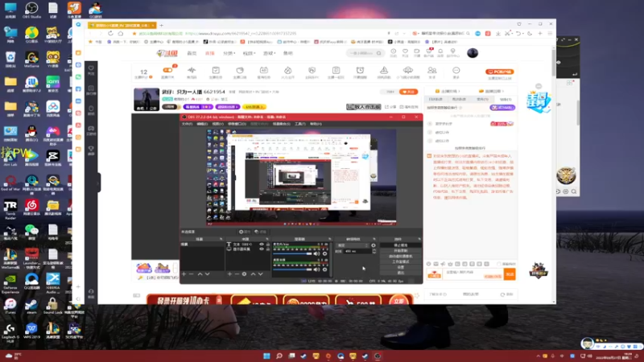644x362 pixels.
Task: Open NetEase Cloud Music desktop icon
Action: tap(31, 206)
